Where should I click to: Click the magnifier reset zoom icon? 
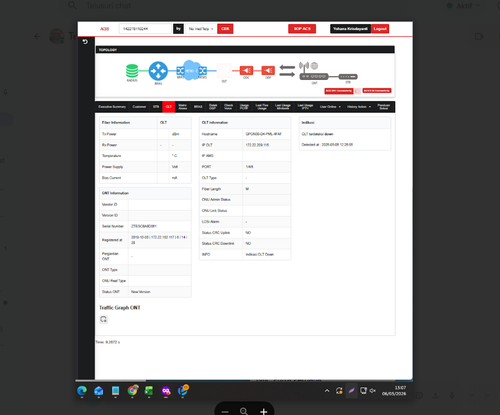[244, 411]
